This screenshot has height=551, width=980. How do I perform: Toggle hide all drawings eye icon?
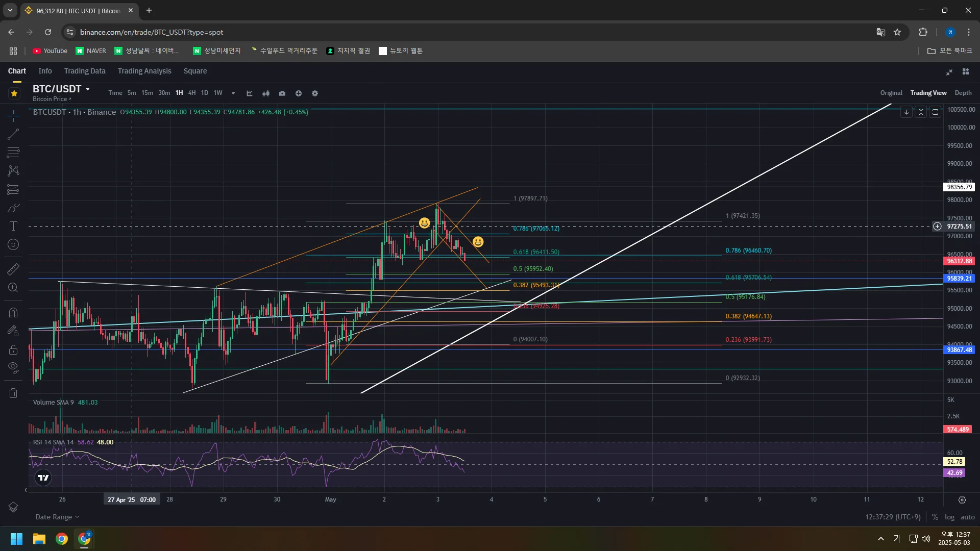(x=13, y=367)
